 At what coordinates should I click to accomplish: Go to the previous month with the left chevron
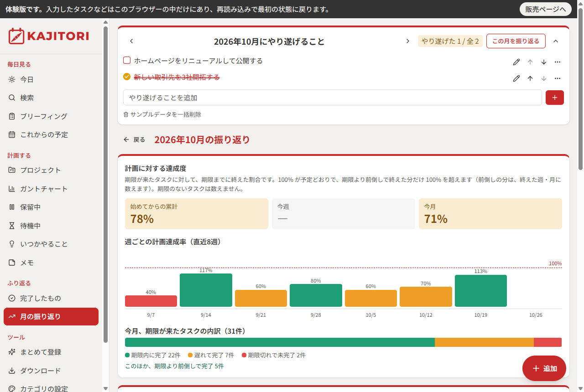(131, 41)
